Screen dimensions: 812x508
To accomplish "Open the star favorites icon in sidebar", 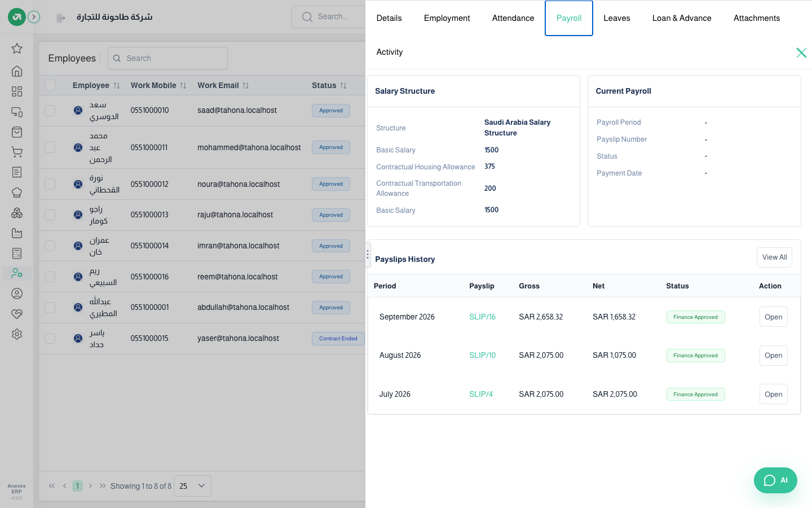I will pyautogui.click(x=17, y=49).
